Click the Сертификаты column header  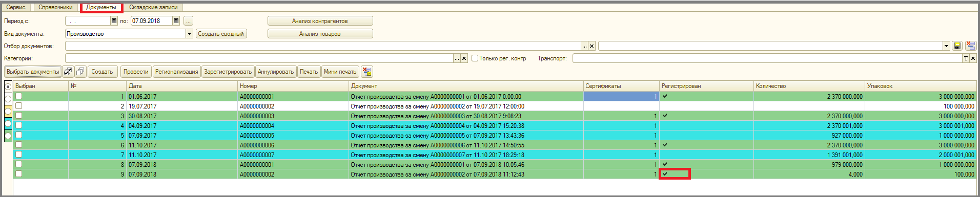click(621, 86)
